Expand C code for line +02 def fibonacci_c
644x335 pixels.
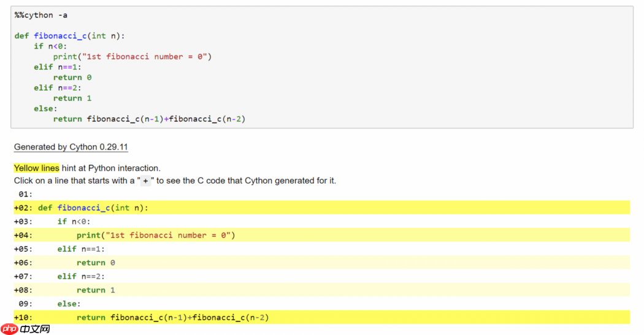click(321, 208)
